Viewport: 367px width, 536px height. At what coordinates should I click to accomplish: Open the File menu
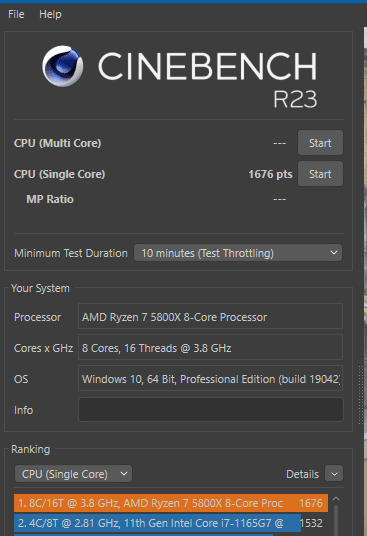point(16,14)
